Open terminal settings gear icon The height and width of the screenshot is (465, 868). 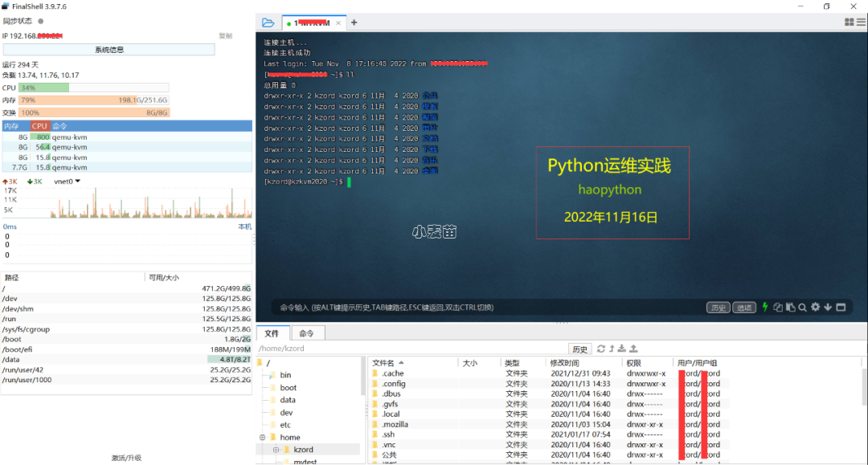[x=815, y=307]
